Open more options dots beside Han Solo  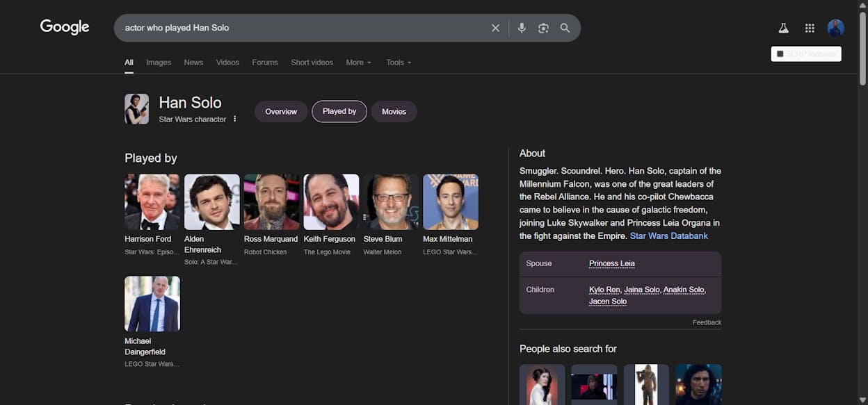tap(234, 119)
